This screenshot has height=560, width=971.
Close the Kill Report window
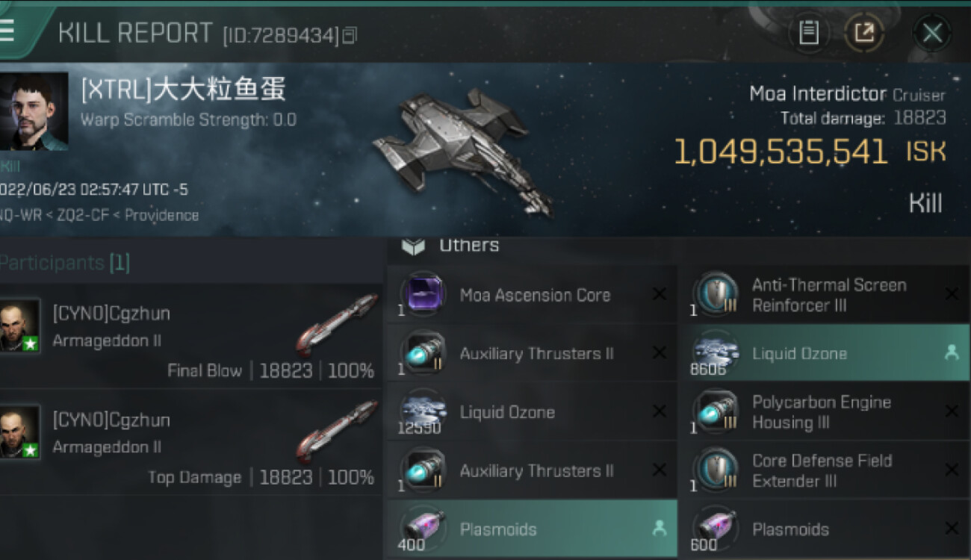pyautogui.click(x=931, y=33)
